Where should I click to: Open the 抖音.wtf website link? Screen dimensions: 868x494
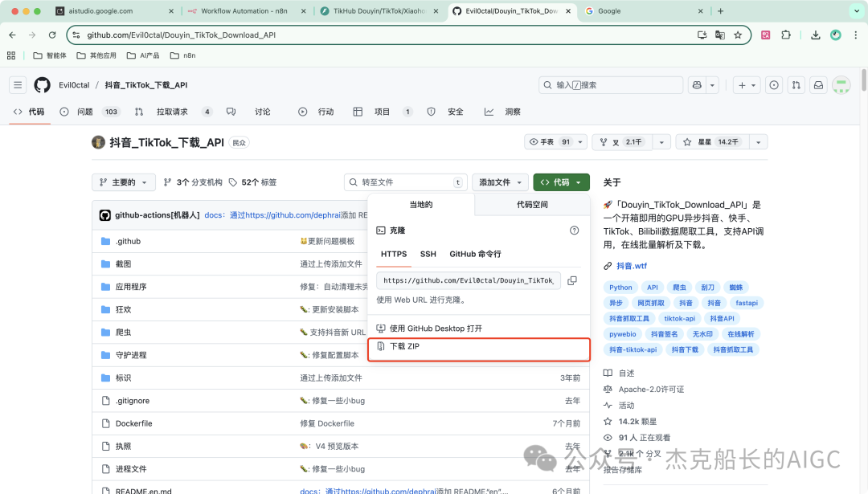(632, 266)
